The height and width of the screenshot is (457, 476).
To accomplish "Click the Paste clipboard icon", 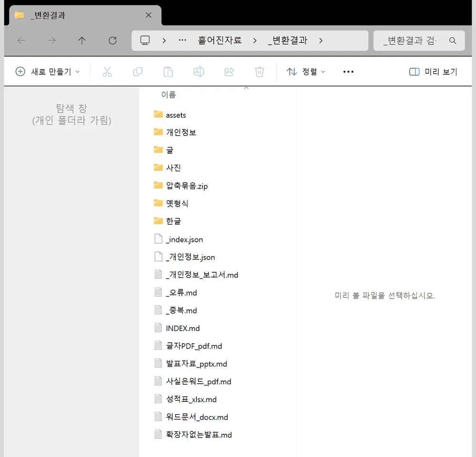I will coord(168,72).
